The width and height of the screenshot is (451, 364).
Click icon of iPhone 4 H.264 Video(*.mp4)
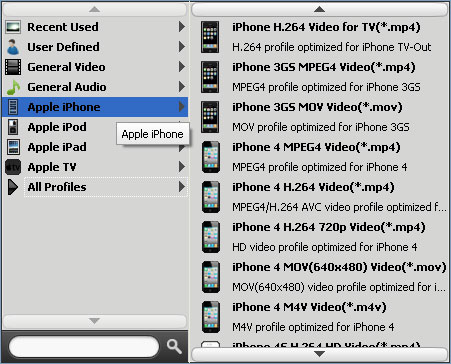pyautogui.click(x=211, y=197)
